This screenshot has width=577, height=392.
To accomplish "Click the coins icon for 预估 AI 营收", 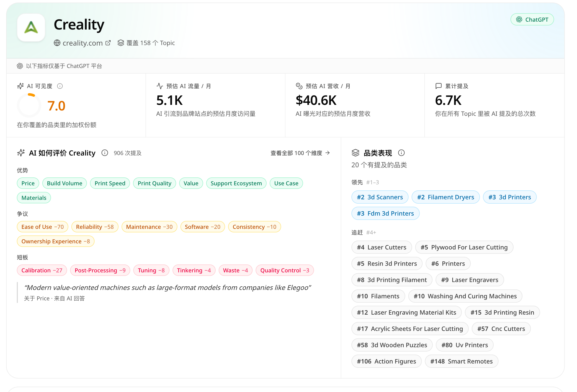I will click(299, 86).
